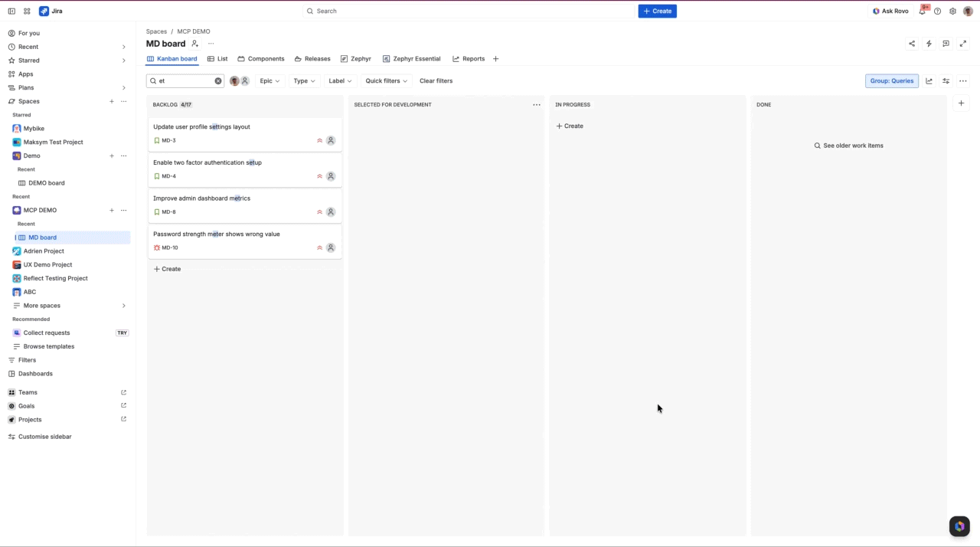The width and height of the screenshot is (980, 547).
Task: Open Password strength meter shows wrong value card
Action: pos(245,241)
